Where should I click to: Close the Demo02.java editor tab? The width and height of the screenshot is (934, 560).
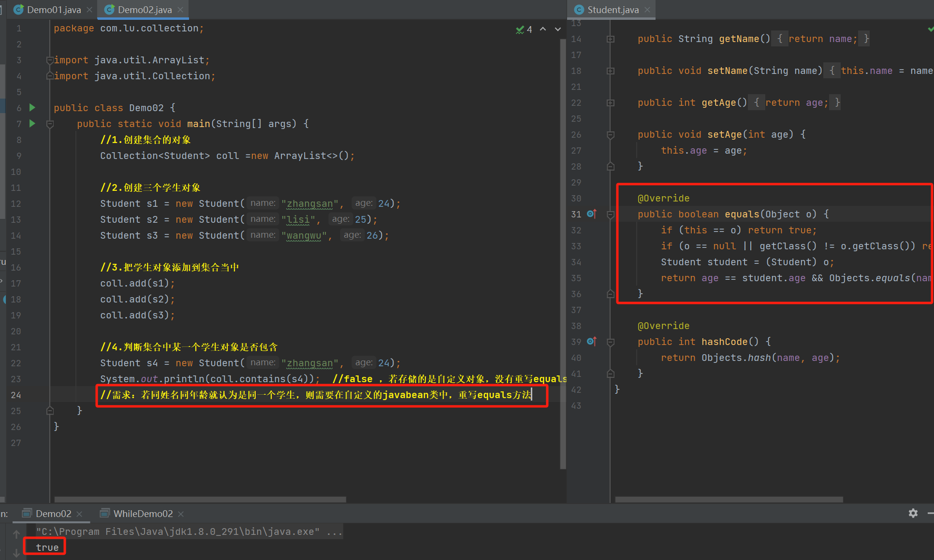pos(180,10)
